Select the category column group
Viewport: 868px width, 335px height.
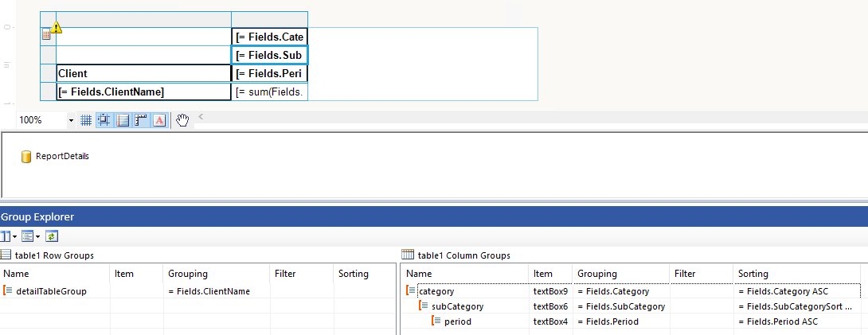[x=436, y=291]
